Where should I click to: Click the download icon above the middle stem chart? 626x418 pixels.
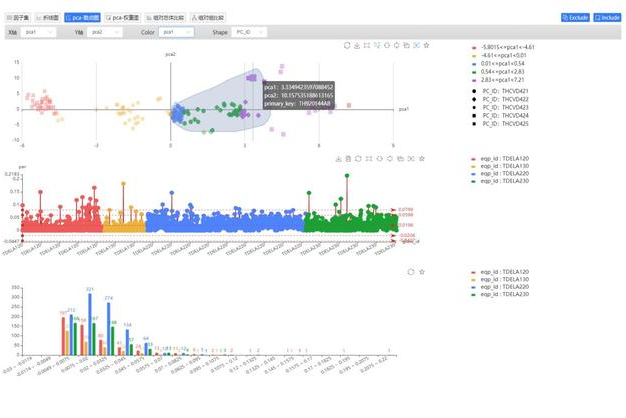pos(337,158)
